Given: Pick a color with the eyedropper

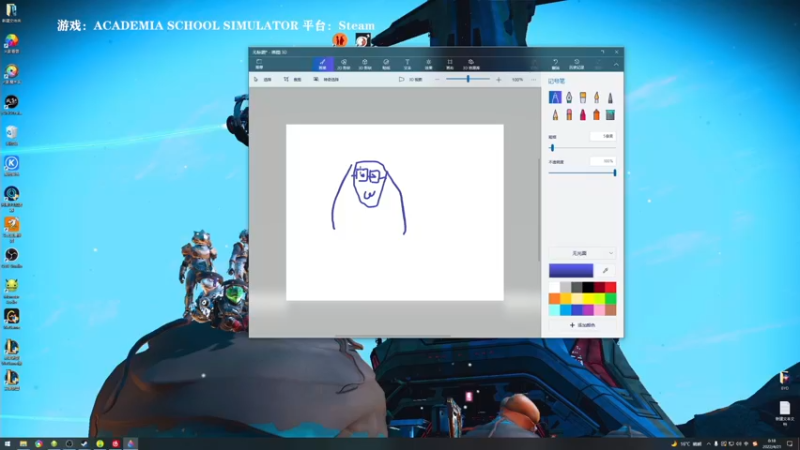Looking at the screenshot, I should (606, 270).
